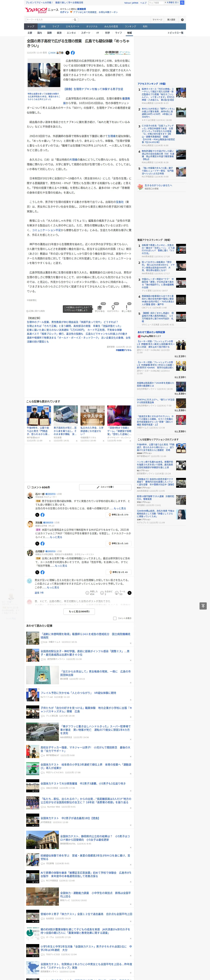Open access ranking item 1 about 阪神タイガース
The width and height of the screenshot is (210, 980).
click(158, 94)
